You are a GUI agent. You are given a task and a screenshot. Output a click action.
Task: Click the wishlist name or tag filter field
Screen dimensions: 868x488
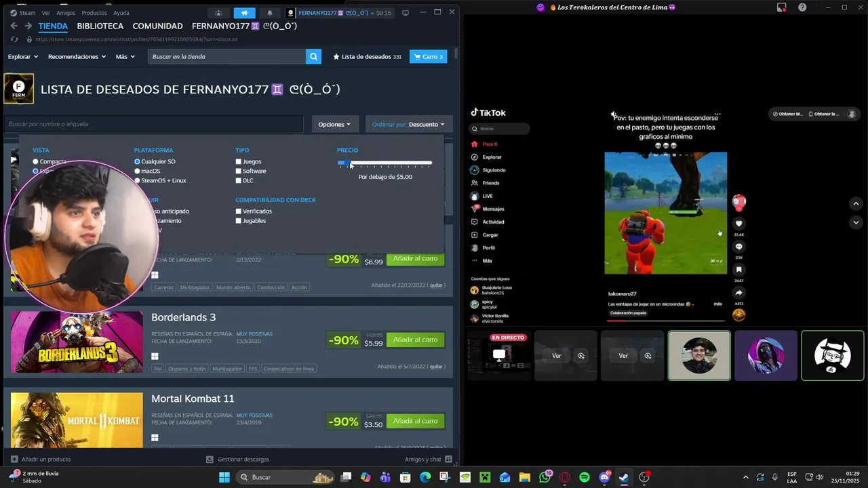coord(153,124)
